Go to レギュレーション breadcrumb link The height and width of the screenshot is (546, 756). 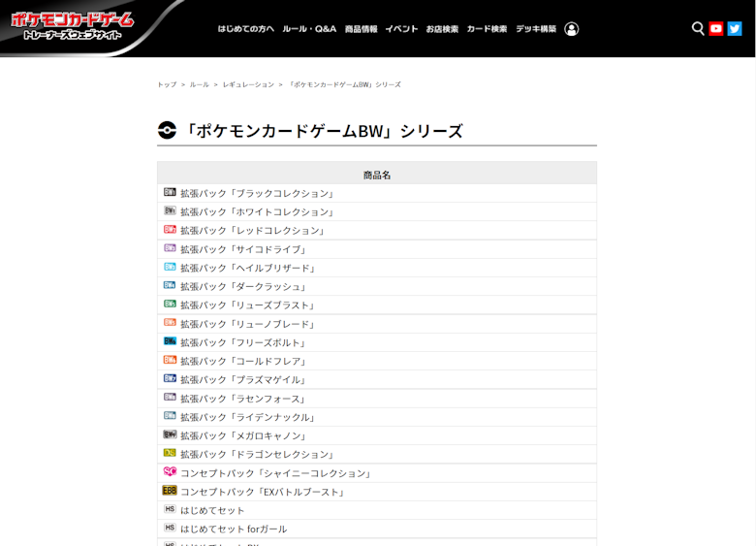(248, 84)
